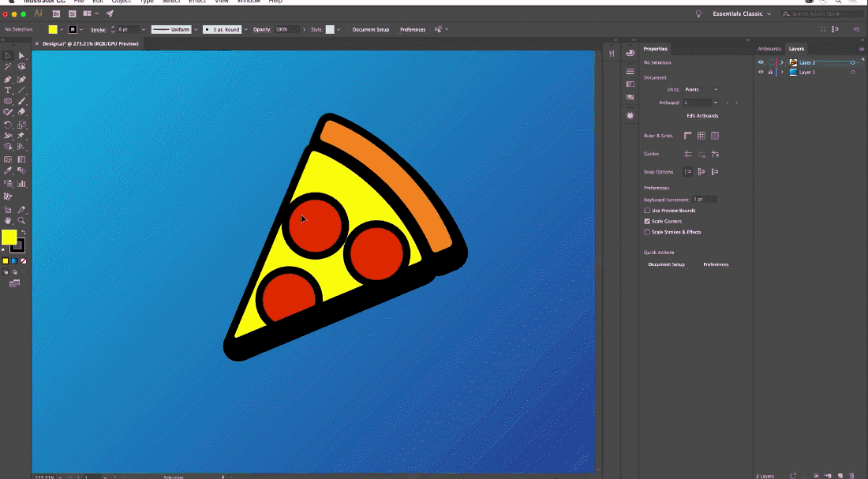The height and width of the screenshot is (479, 868).
Task: Pick the Eyedropper tool
Action: 8,170
